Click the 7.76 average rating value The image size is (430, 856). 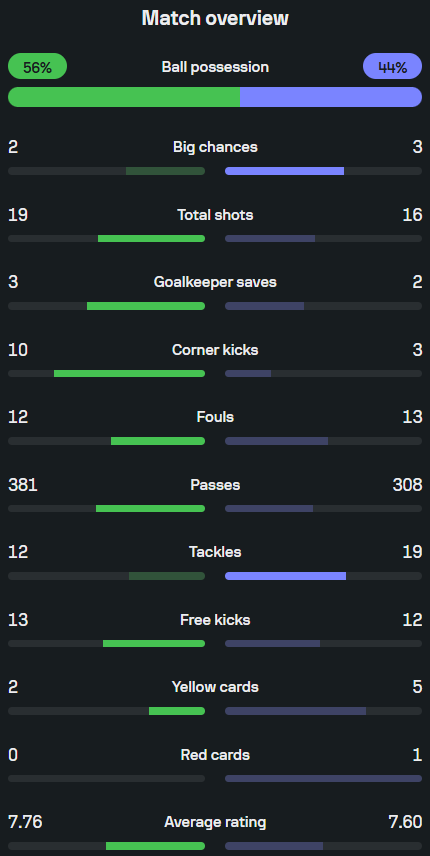pos(25,822)
